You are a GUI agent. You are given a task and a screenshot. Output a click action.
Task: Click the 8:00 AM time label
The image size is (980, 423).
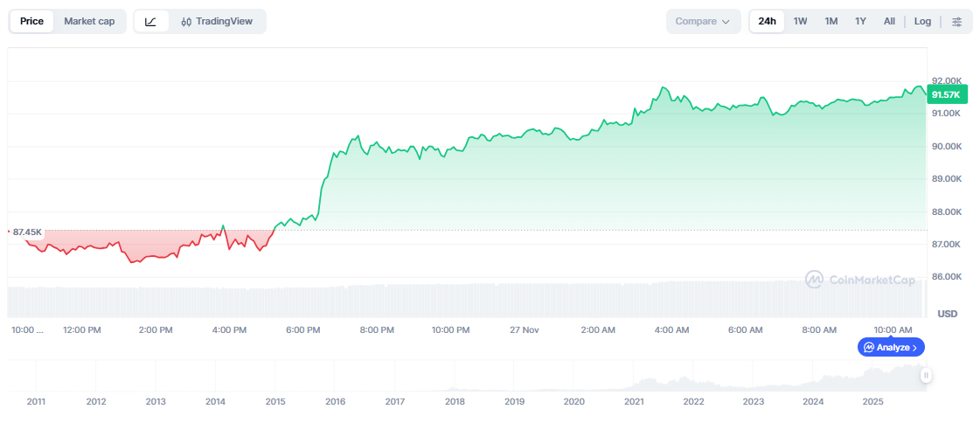click(x=819, y=329)
